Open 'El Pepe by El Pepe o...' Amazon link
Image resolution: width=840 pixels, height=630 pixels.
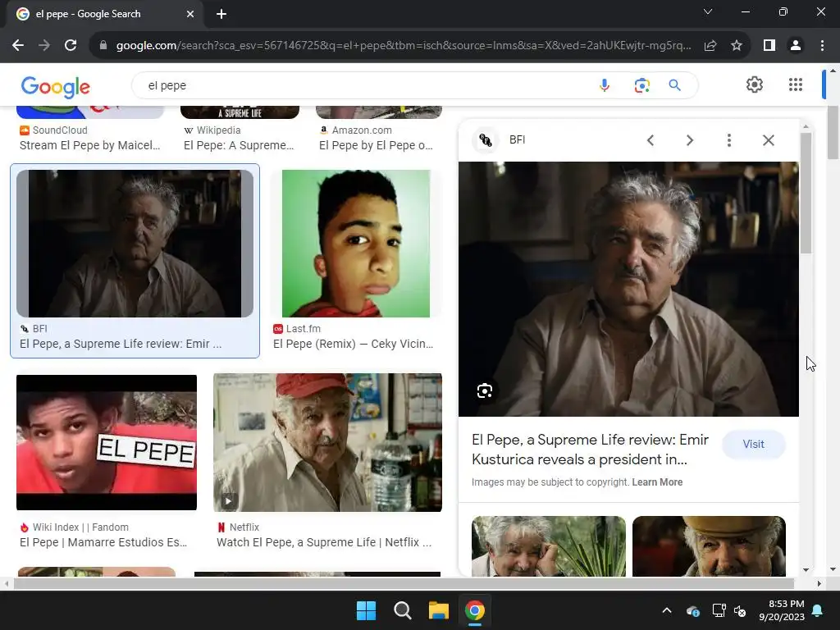tap(376, 145)
